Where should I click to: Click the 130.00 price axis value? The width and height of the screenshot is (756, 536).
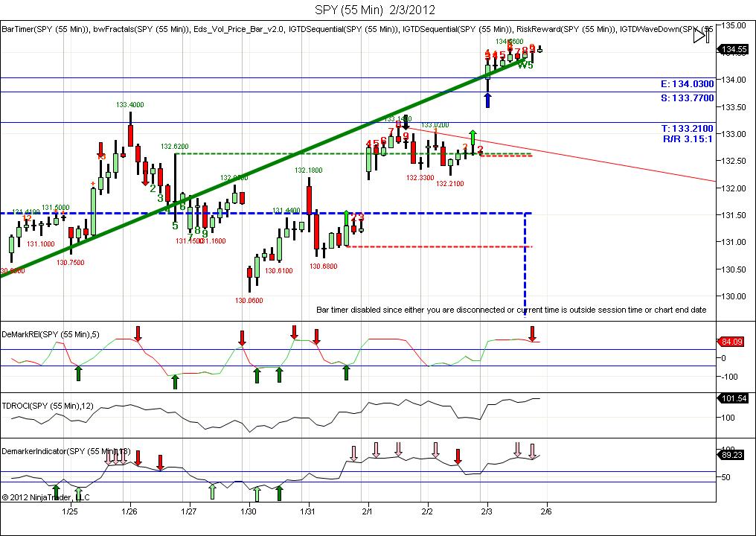(734, 296)
